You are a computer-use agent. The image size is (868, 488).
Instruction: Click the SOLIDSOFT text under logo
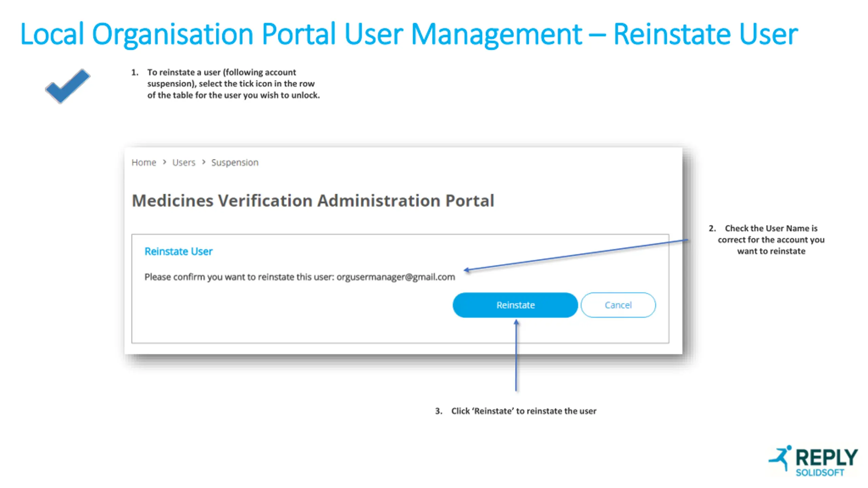pos(820,473)
